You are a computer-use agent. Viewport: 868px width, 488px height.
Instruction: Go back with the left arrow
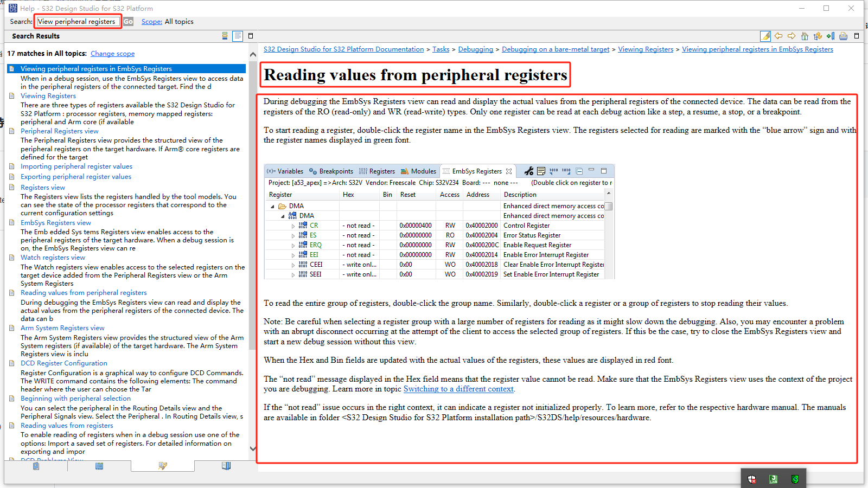(778, 36)
